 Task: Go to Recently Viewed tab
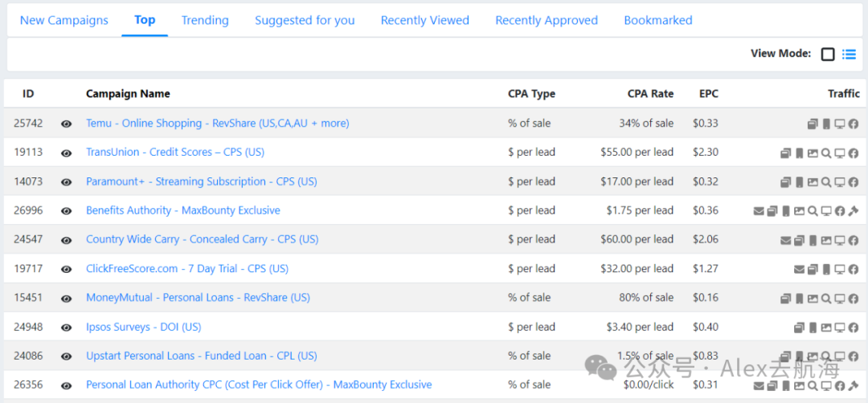click(x=424, y=20)
